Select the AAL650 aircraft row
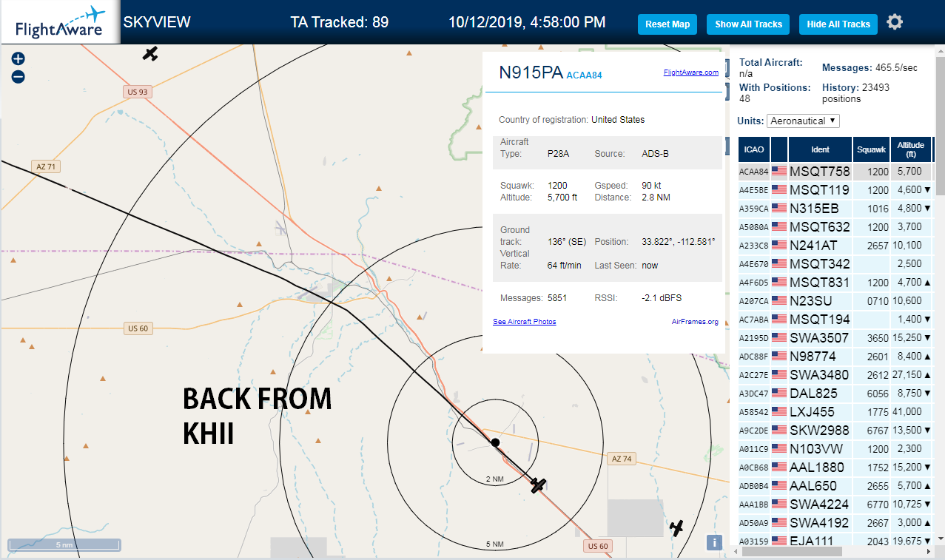The width and height of the screenshot is (945, 560). pos(835,485)
